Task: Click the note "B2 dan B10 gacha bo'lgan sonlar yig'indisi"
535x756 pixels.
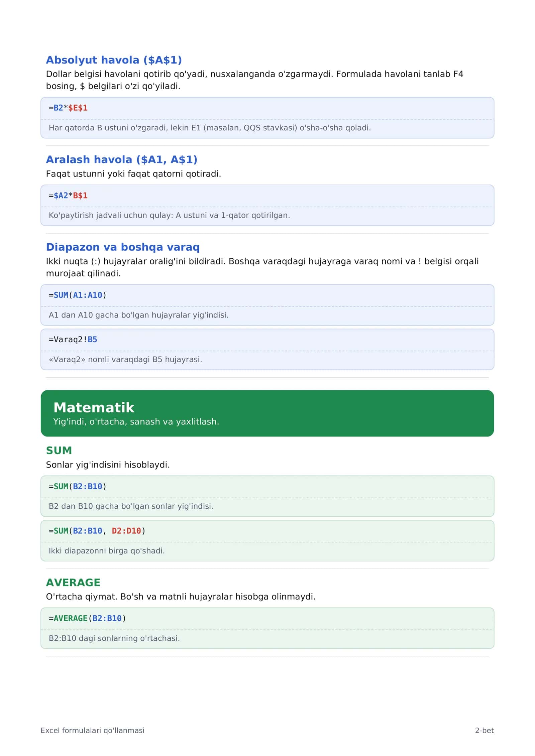Action: pyautogui.click(x=131, y=506)
